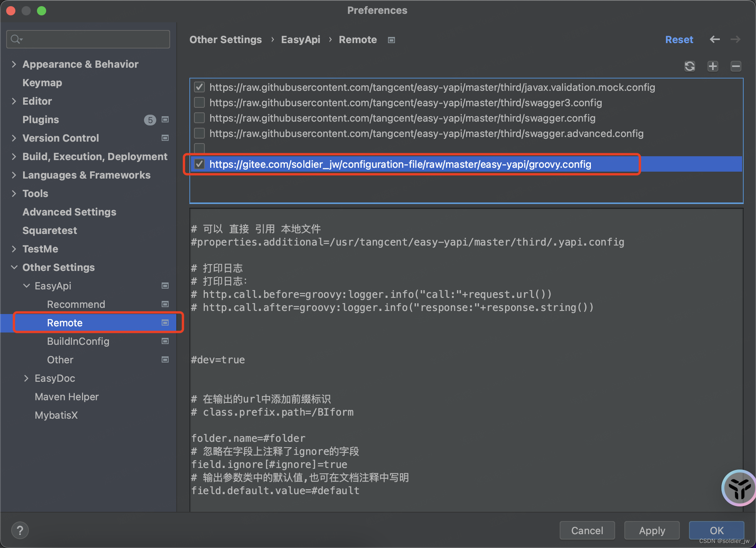The width and height of the screenshot is (756, 548).
Task: Open the BuildInConfig settings page
Action: [x=78, y=341]
